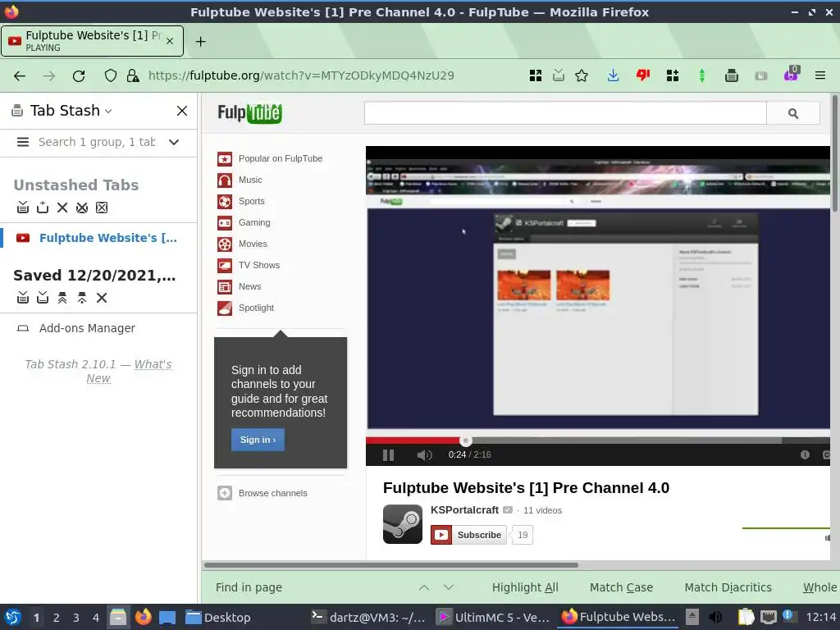
Task: Click the Saved 12/20/2021 group title
Action: [94, 276]
